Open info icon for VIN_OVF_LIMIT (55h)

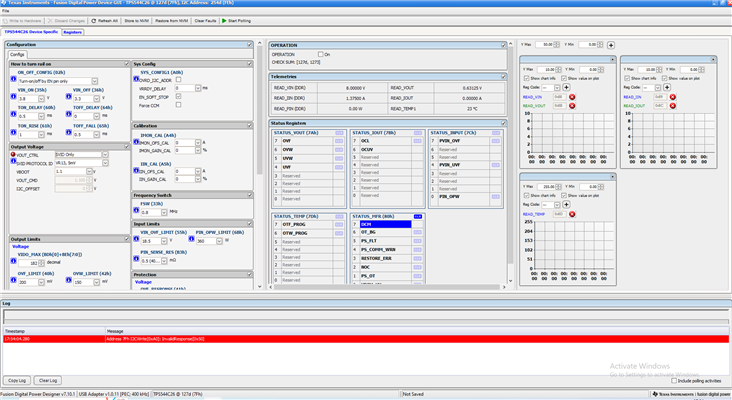[136, 239]
